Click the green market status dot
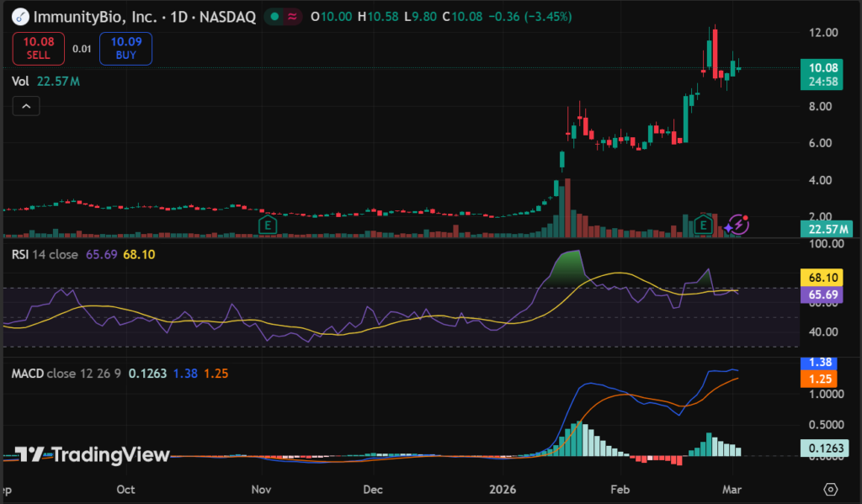 point(274,17)
